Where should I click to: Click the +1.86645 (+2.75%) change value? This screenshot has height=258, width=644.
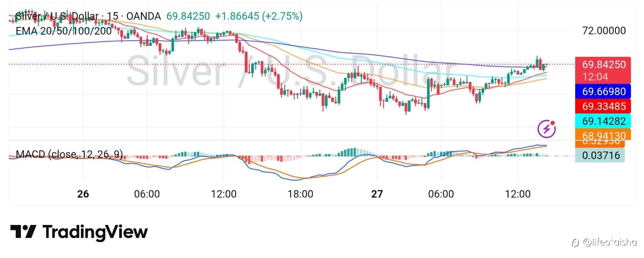[x=259, y=16]
